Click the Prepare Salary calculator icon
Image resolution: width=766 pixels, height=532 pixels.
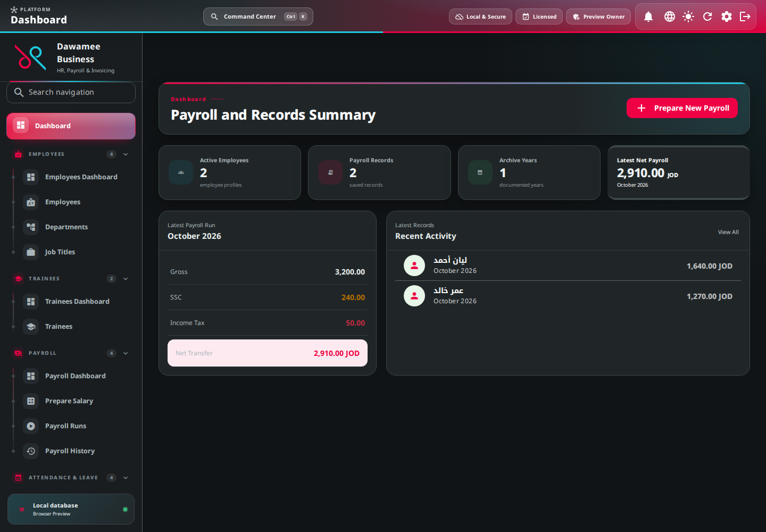coord(31,401)
